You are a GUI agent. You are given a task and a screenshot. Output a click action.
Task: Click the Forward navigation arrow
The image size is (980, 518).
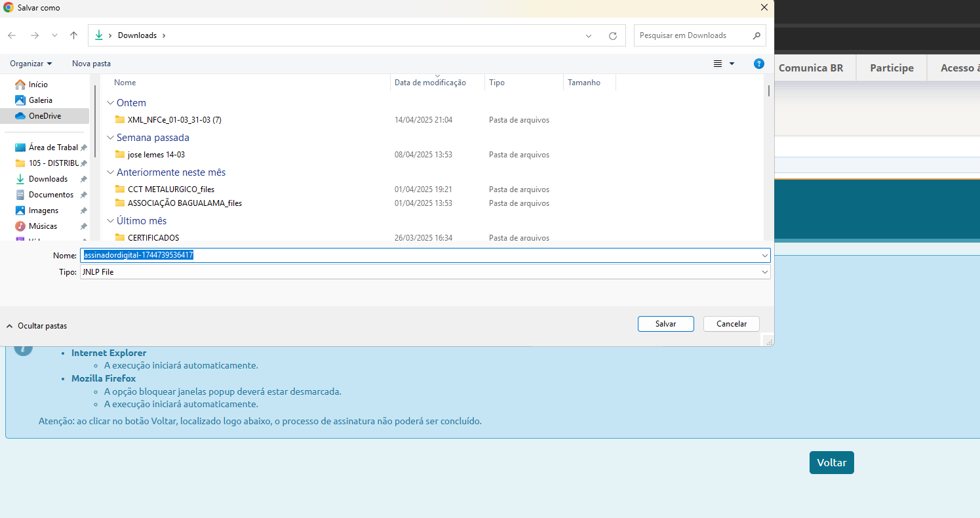(35, 35)
